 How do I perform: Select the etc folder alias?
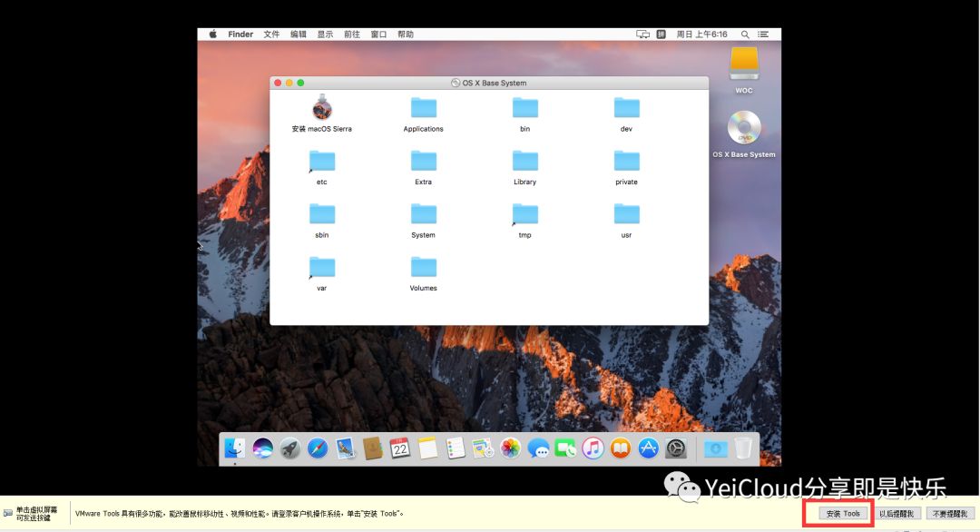[322, 162]
